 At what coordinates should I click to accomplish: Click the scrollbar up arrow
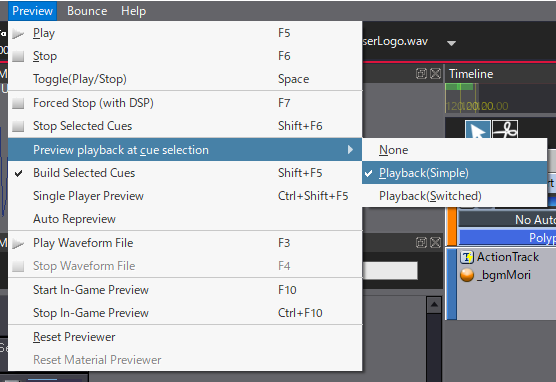(x=434, y=305)
